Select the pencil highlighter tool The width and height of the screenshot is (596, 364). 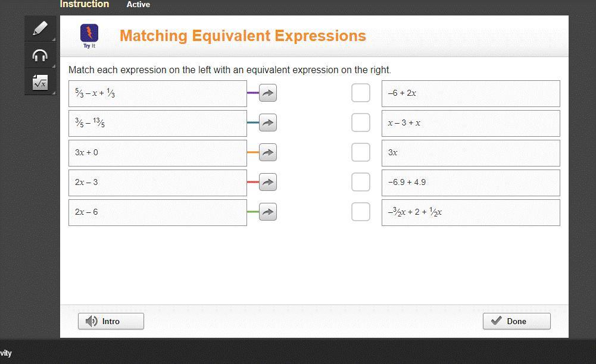pyautogui.click(x=40, y=29)
